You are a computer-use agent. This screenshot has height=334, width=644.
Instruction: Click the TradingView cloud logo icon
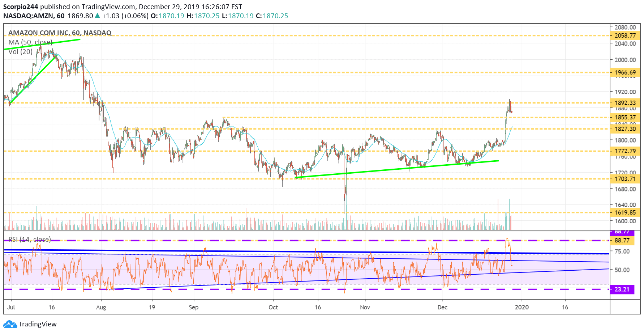(x=10, y=324)
